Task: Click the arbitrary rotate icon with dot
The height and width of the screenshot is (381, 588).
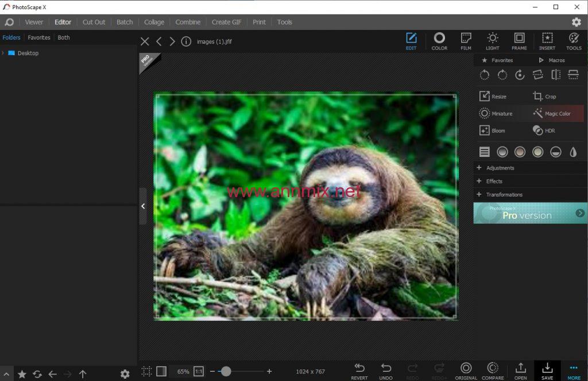Action: (x=520, y=75)
